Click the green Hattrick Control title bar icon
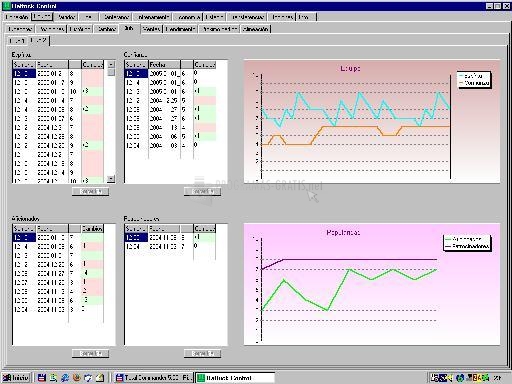Viewport: 512px width, 384px height. pos(6,6)
